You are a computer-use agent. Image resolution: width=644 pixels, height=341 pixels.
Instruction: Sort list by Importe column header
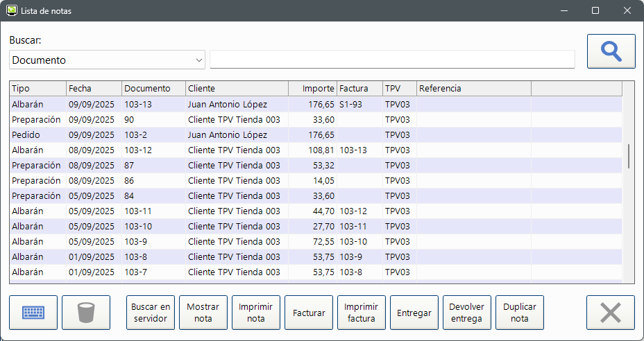click(312, 89)
